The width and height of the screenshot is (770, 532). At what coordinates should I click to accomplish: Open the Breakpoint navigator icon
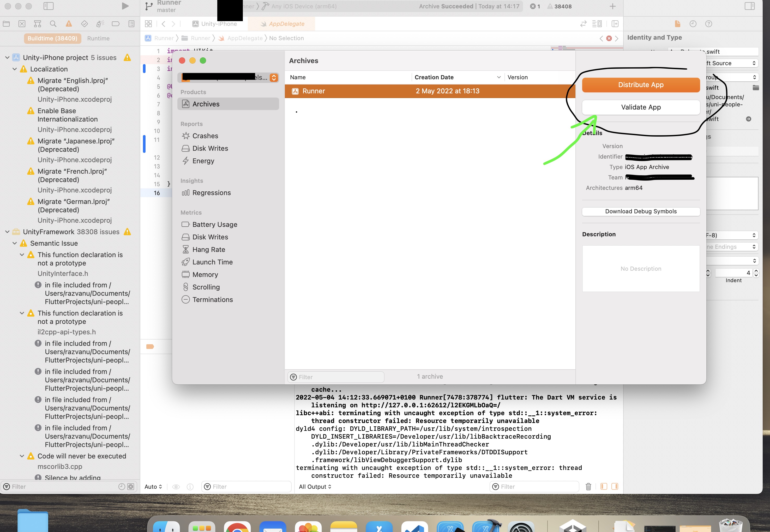[116, 24]
